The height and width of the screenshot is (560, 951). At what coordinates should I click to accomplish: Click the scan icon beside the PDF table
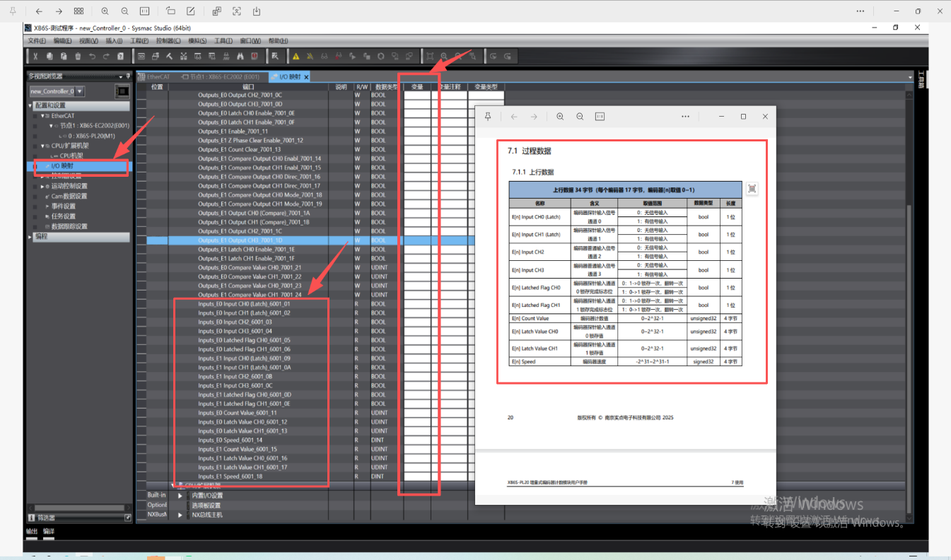[752, 189]
